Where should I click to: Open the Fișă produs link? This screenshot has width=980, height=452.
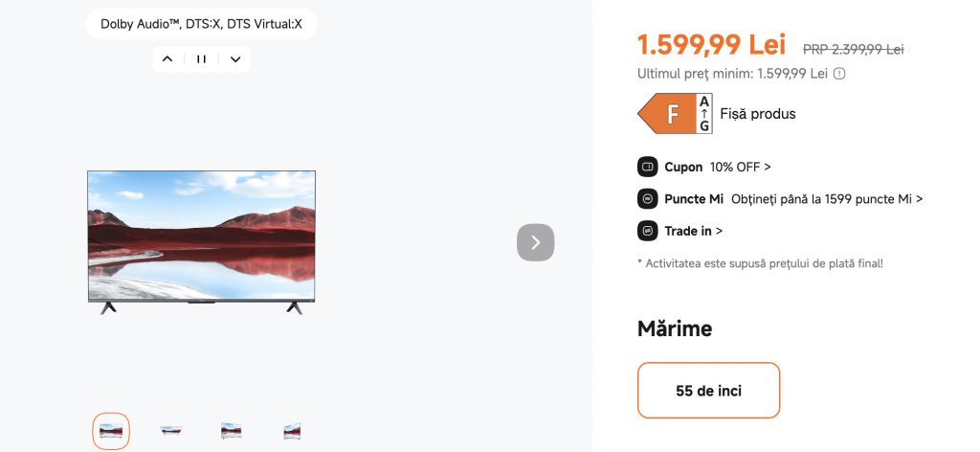coord(758,114)
